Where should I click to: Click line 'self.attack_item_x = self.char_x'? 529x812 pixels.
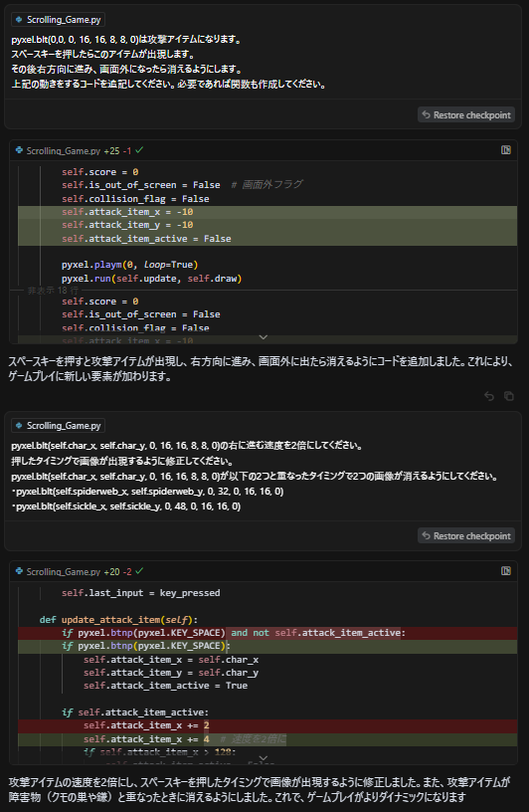coord(171,660)
